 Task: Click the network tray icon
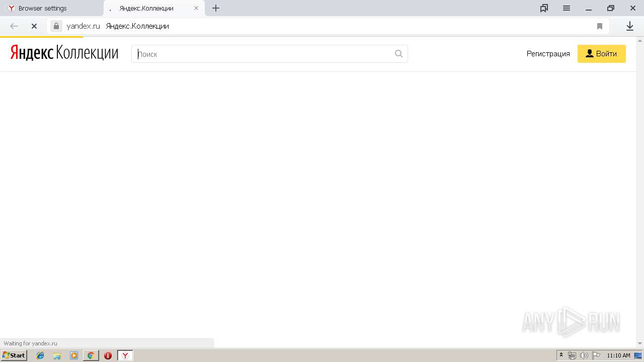[x=572, y=355]
